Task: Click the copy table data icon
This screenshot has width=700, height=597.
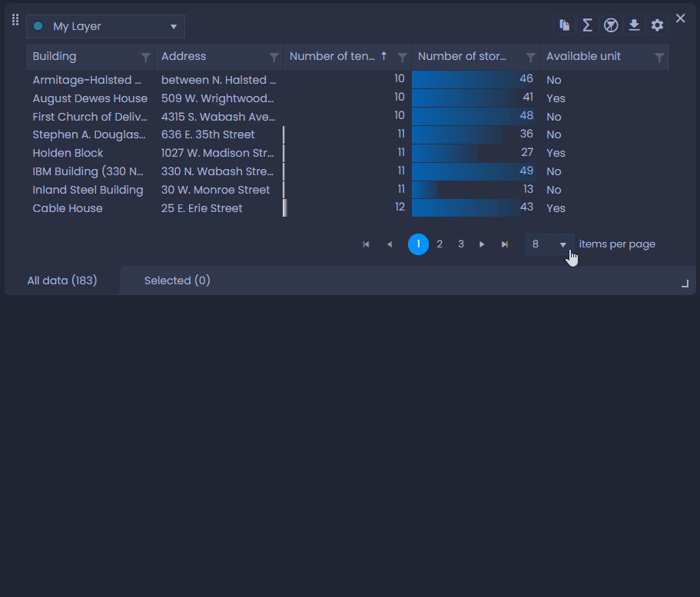Action: [564, 25]
